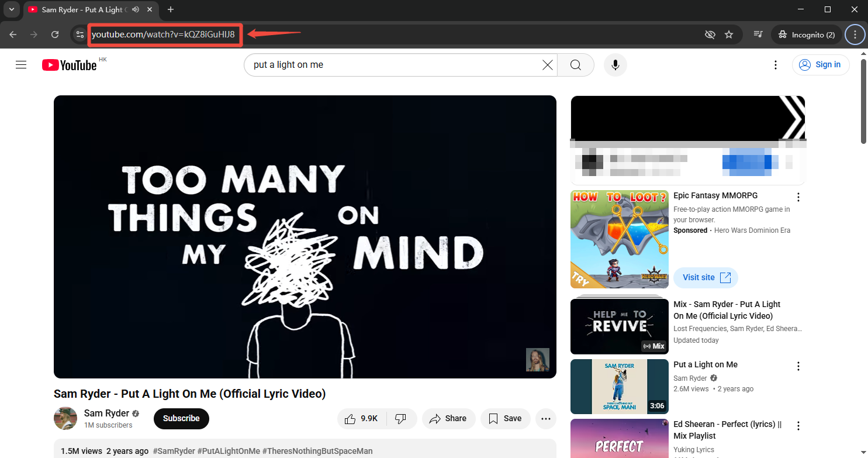Toggle third-party cookie blocking eye icon

710,35
